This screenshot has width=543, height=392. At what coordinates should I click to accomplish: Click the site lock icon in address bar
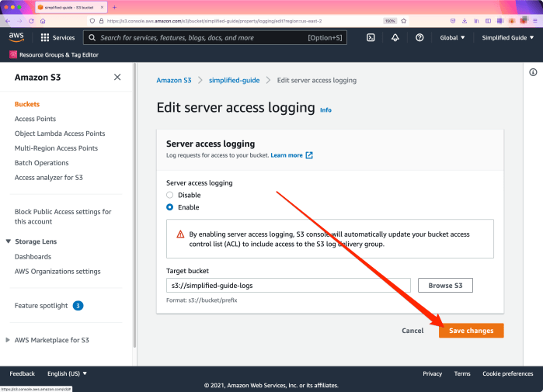pos(101,21)
